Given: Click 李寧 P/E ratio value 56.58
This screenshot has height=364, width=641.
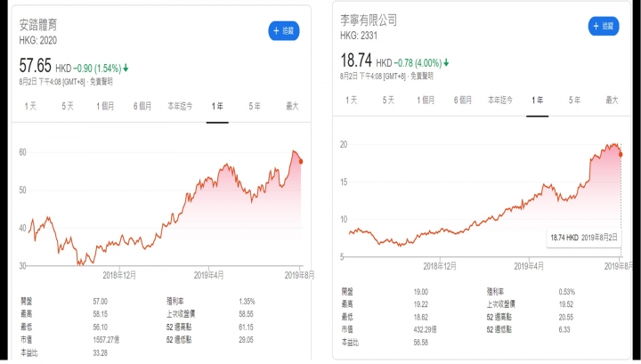Looking at the screenshot, I should (420, 343).
